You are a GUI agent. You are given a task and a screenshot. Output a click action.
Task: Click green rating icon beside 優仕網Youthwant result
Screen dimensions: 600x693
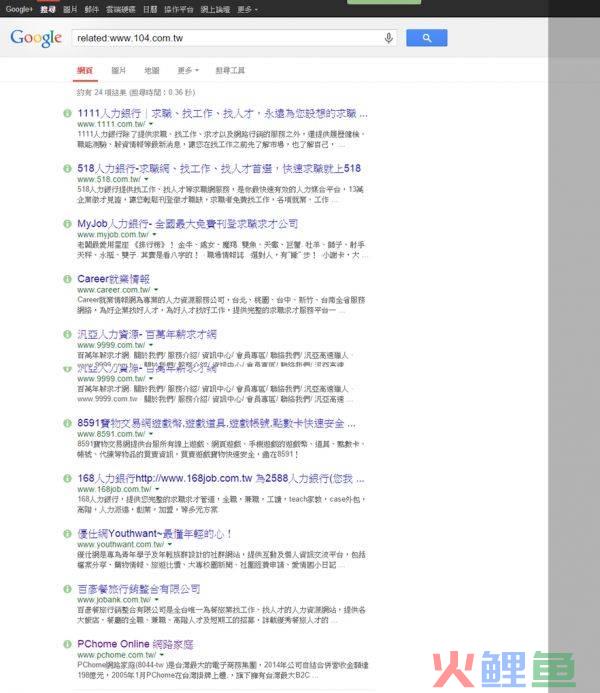(x=67, y=534)
